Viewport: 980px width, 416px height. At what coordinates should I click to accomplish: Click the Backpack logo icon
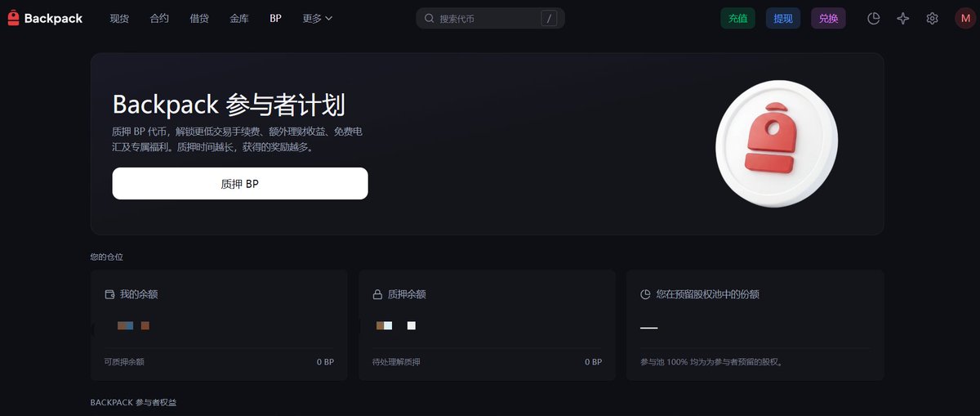(14, 18)
